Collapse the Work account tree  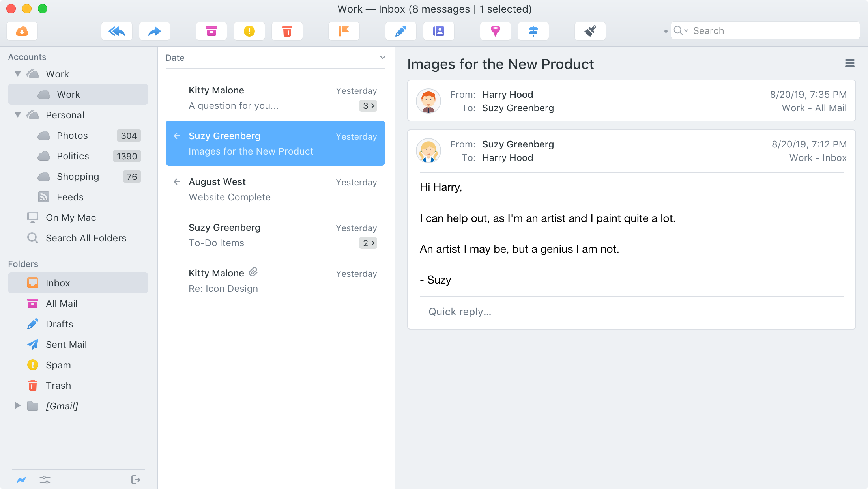coord(18,74)
